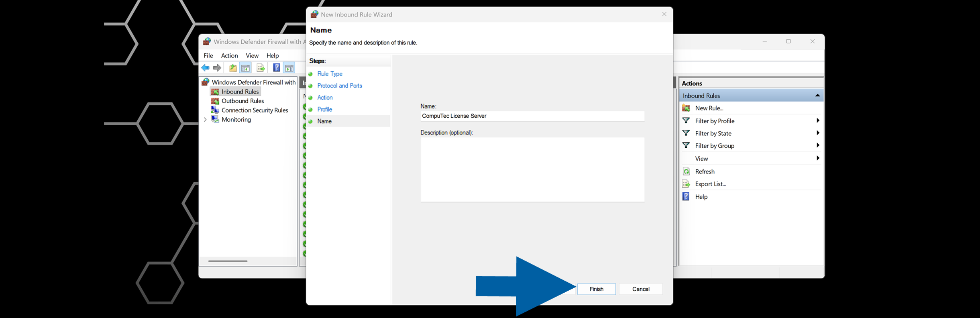The image size is (980, 318).
Task: Open Filter by Group in Actions pane
Action: pyautogui.click(x=715, y=146)
